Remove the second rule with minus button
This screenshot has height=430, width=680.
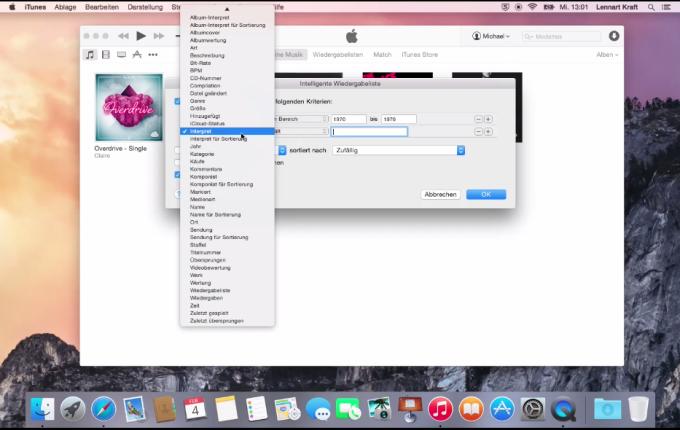point(478,131)
